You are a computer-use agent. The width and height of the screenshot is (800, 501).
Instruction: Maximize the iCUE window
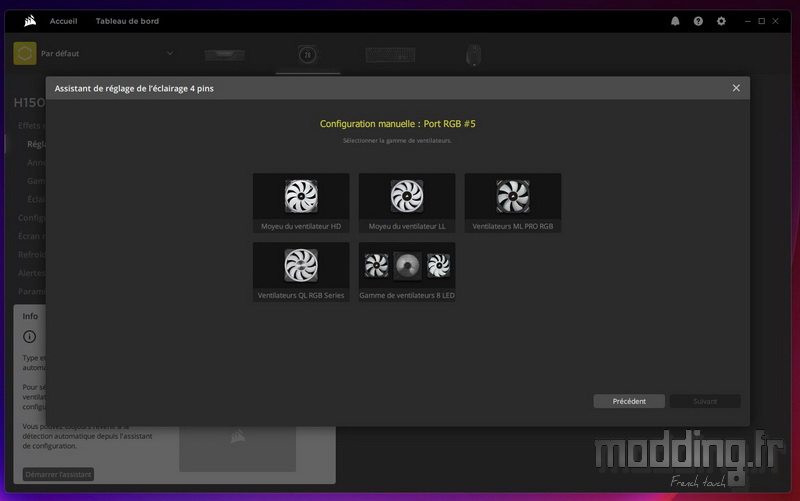pyautogui.click(x=761, y=21)
